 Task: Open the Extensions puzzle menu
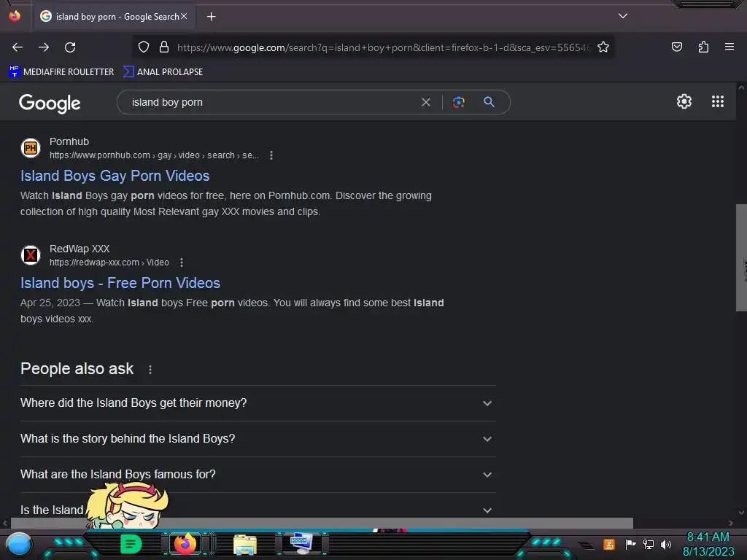click(x=703, y=47)
